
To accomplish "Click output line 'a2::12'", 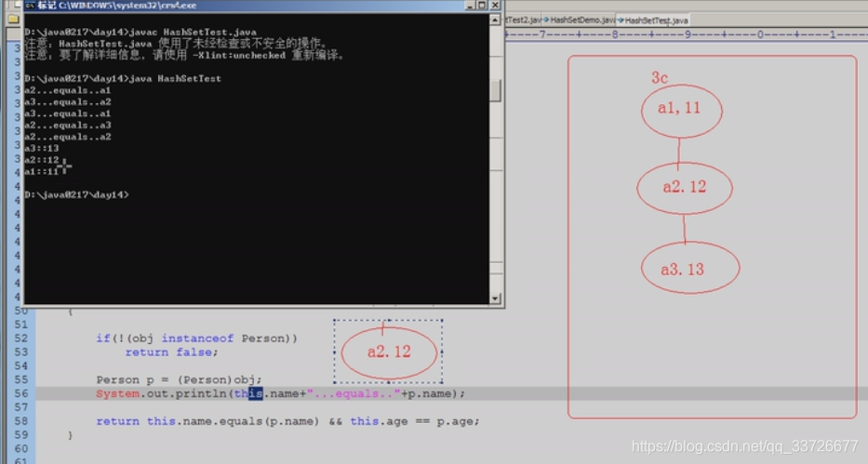I will click(42, 160).
